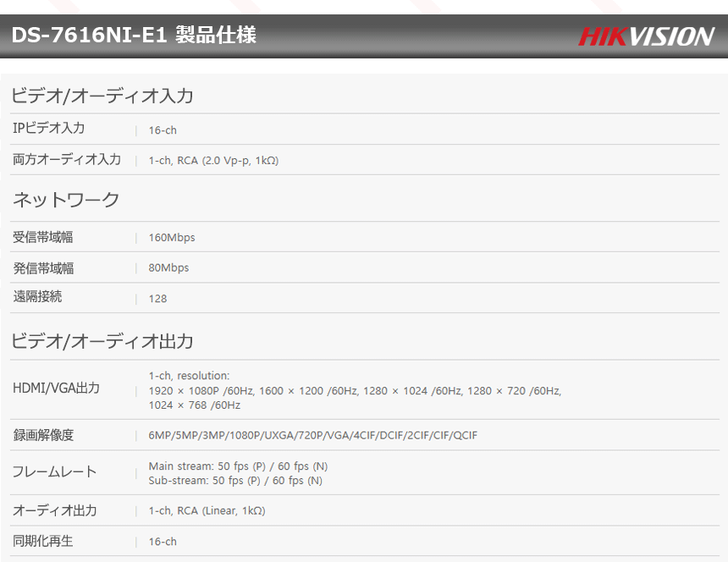The height and width of the screenshot is (562, 728).
Task: Click the DS-7616NI-E1 製品仕様 title
Action: (x=134, y=36)
